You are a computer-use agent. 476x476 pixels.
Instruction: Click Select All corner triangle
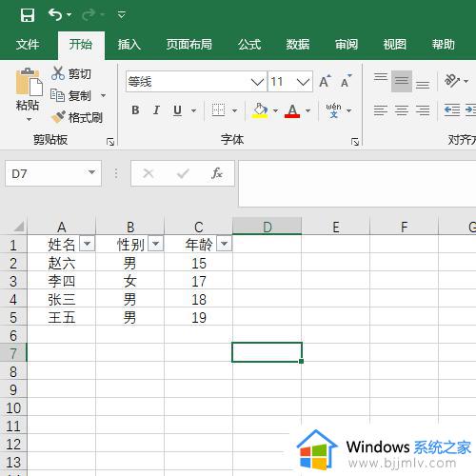[18, 227]
